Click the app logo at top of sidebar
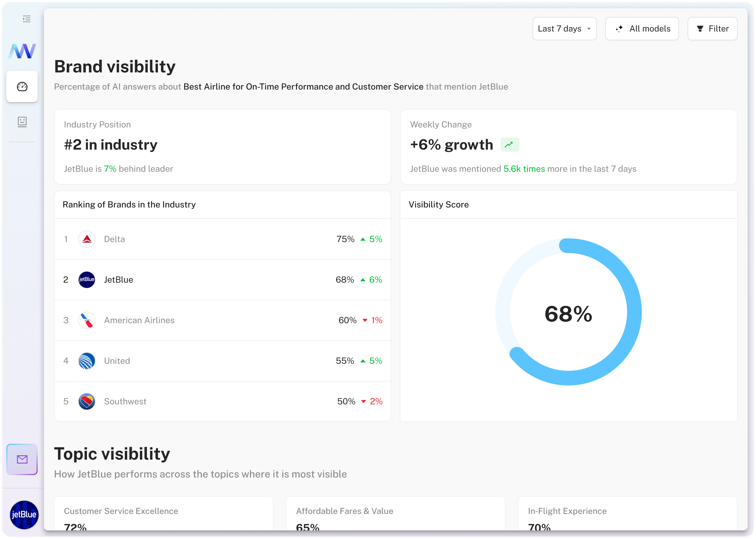Viewport: 756px width, 539px height. pos(22,51)
